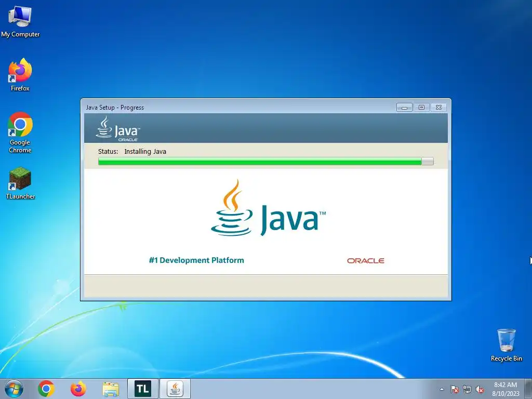Open the My Computer desktop icon

coord(20,21)
